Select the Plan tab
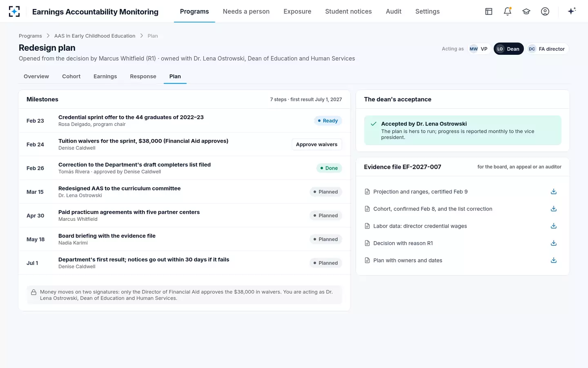 coord(175,76)
